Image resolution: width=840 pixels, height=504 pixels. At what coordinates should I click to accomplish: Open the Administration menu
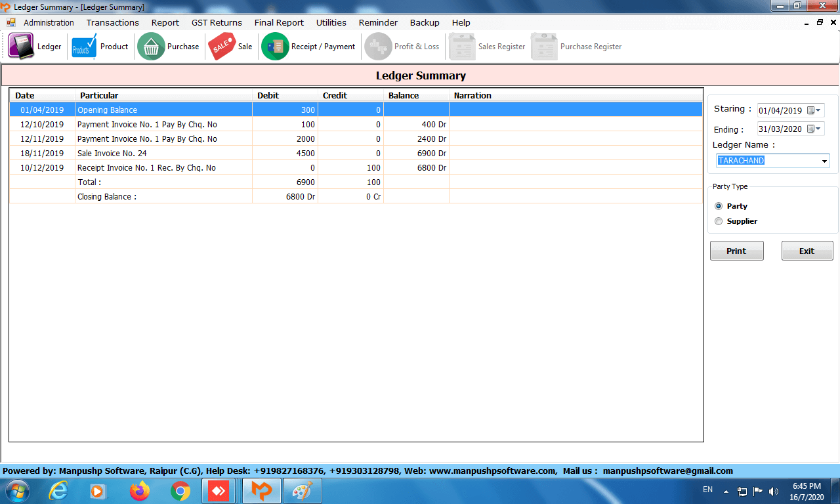point(49,22)
